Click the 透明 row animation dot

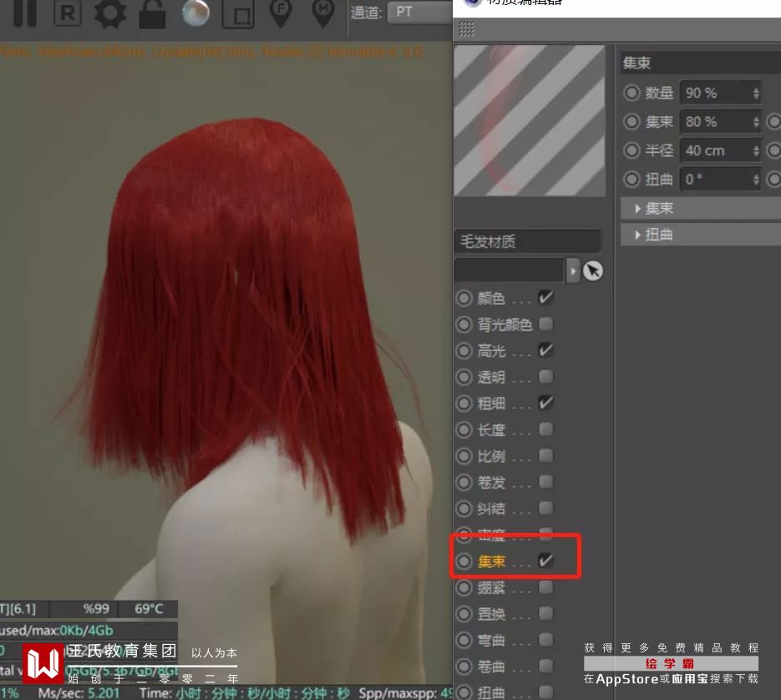coord(464,378)
